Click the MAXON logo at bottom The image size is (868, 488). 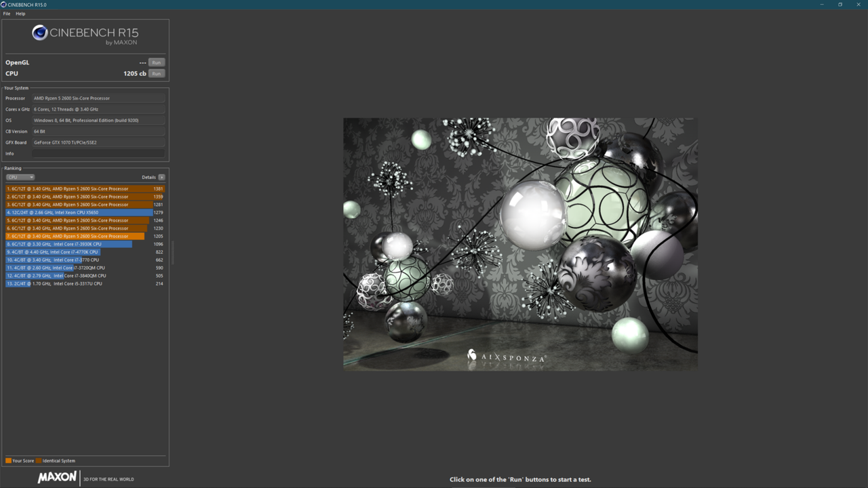57,478
